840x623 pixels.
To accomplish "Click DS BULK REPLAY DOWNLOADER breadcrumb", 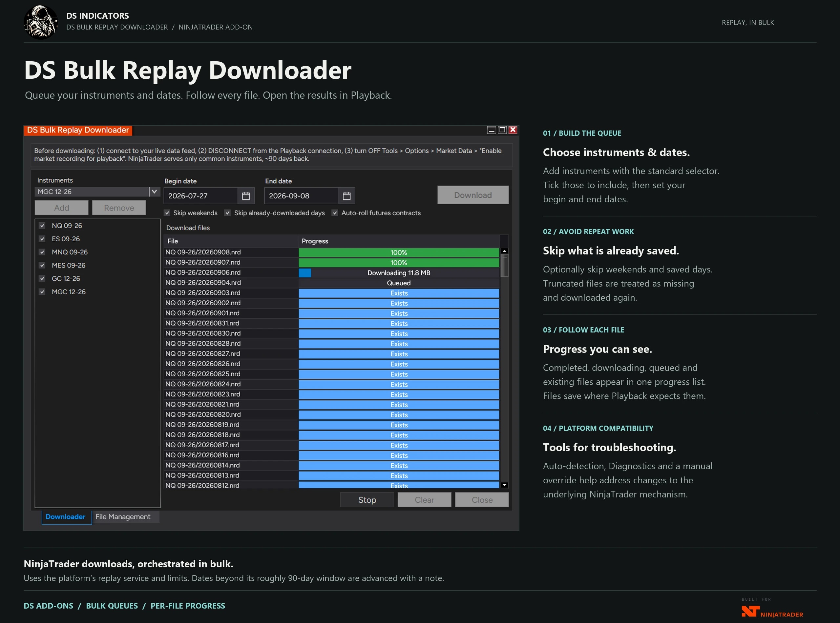I will (x=117, y=27).
